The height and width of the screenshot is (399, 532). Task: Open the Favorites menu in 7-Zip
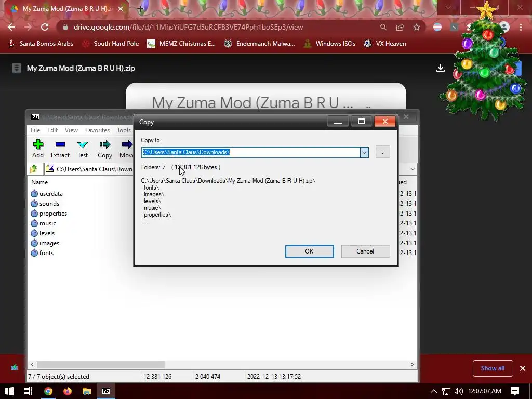(97, 130)
